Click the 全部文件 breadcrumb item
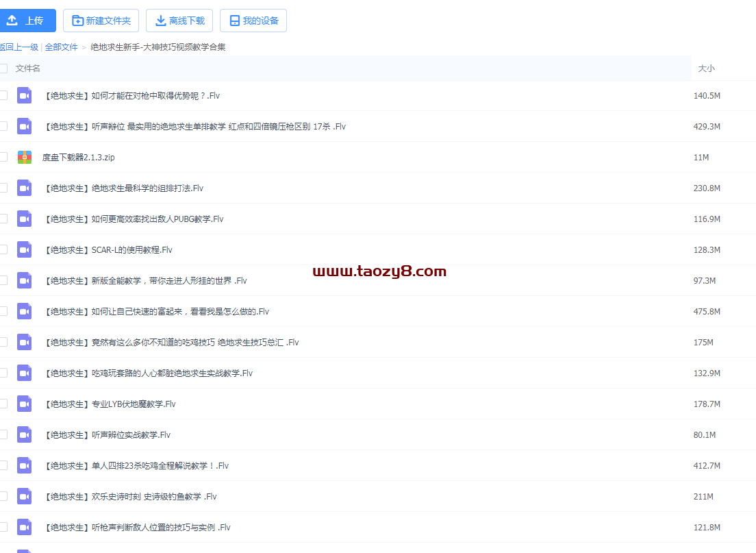Viewport: 756px width, 553px height. pyautogui.click(x=61, y=47)
